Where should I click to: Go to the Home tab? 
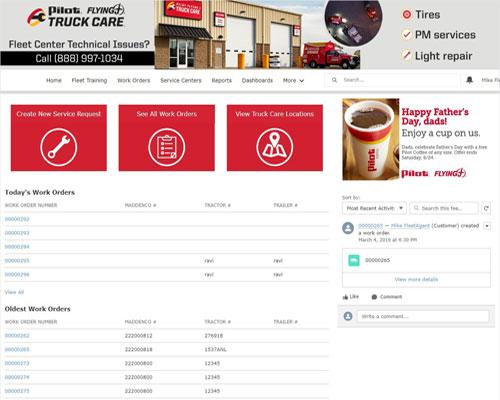click(x=54, y=80)
